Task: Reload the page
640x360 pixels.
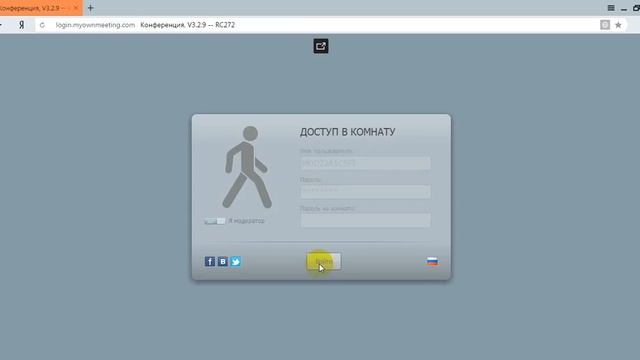Action: [42, 25]
